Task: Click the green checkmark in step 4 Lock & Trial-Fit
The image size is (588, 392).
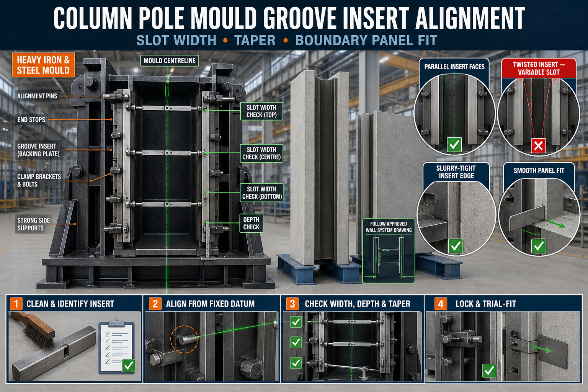Action: (489, 370)
